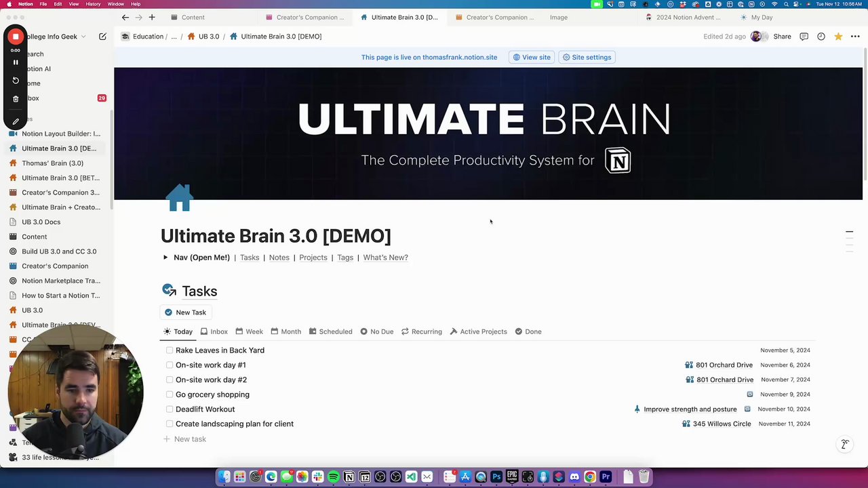Restart the recording using circular arrow icon

pos(16,80)
